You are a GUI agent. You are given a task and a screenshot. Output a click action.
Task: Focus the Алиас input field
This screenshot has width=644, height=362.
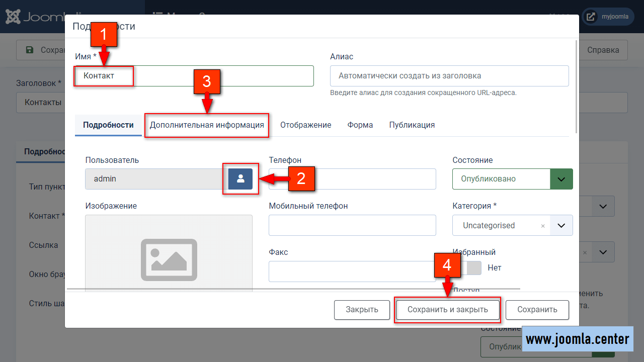coord(449,76)
